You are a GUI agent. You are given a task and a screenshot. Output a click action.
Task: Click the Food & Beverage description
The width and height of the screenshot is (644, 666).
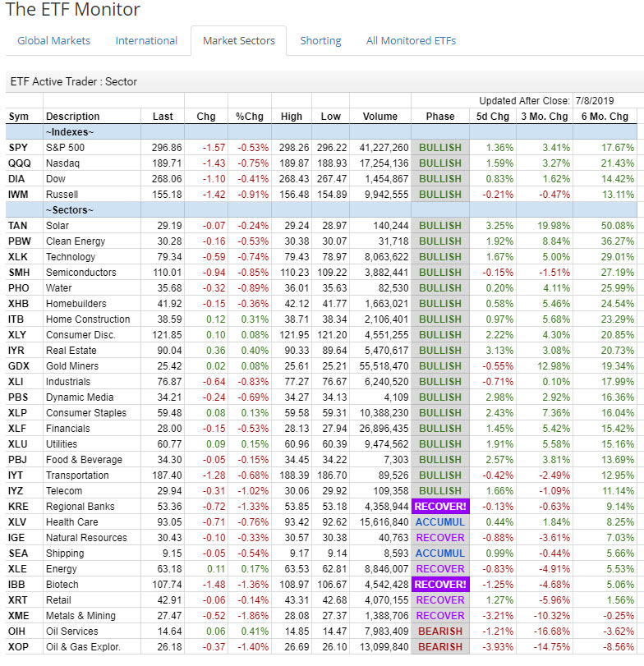tap(84, 460)
